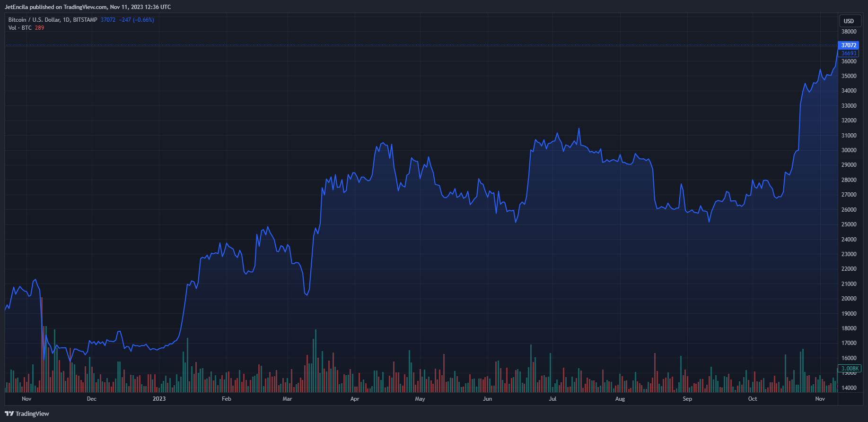Click the Jul label on the time axis
Viewport: 868px width, 422px height.
pos(552,399)
